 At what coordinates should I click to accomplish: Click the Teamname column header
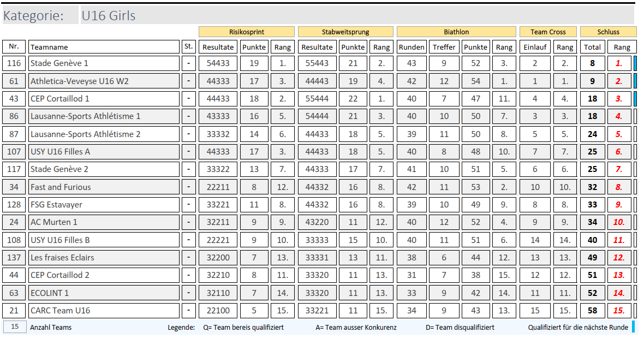click(104, 47)
